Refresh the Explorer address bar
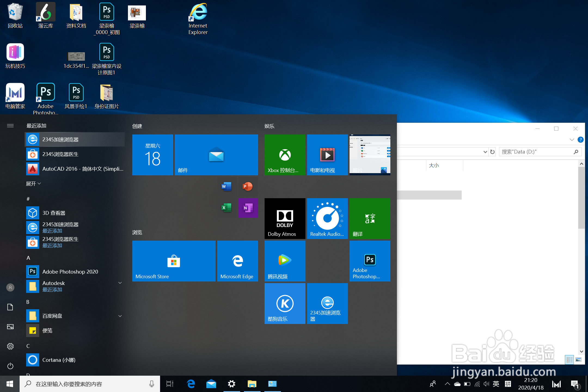The height and width of the screenshot is (392, 588). click(492, 152)
